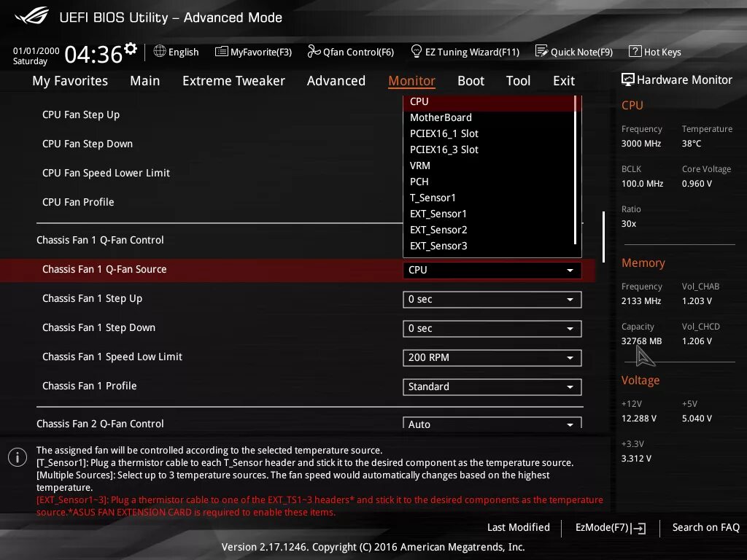Viewport: 747px width, 560px height.
Task: Click the info icon beside help text
Action: coord(18,458)
